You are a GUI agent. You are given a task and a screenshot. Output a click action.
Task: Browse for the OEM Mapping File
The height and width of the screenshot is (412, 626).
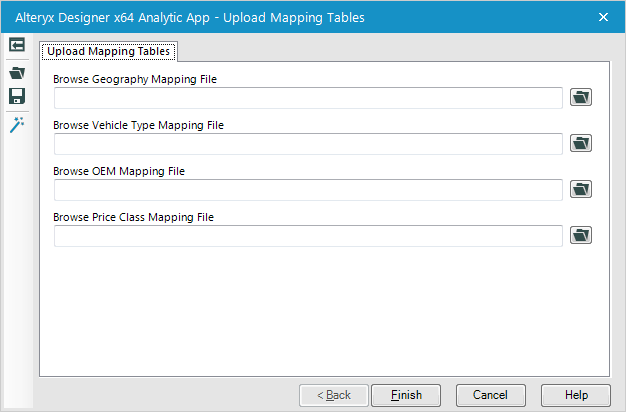(x=581, y=189)
